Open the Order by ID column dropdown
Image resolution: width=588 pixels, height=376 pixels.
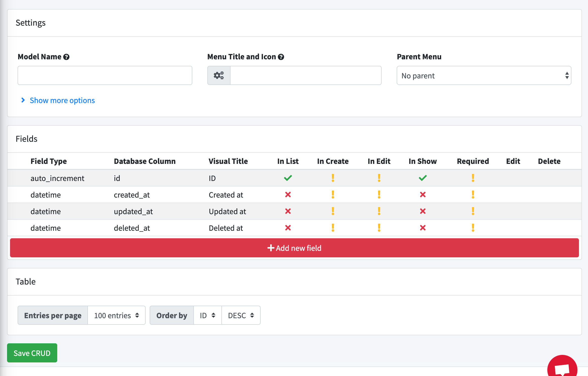coord(207,315)
